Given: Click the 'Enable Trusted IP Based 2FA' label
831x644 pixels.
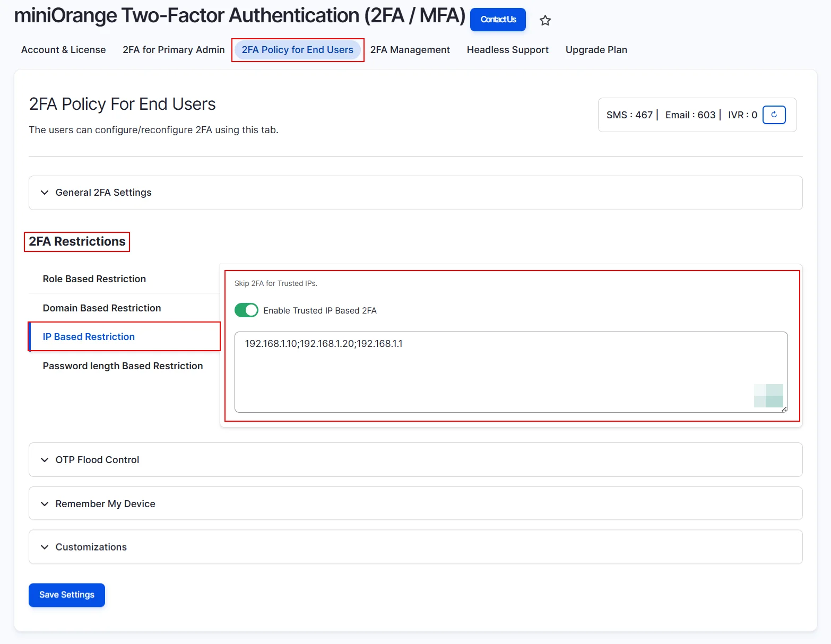Looking at the screenshot, I should point(320,311).
